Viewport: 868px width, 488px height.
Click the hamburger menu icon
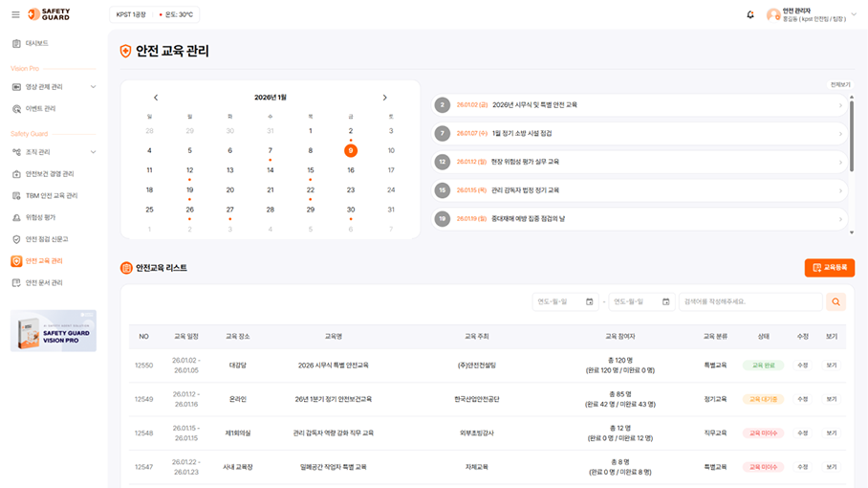(x=15, y=14)
